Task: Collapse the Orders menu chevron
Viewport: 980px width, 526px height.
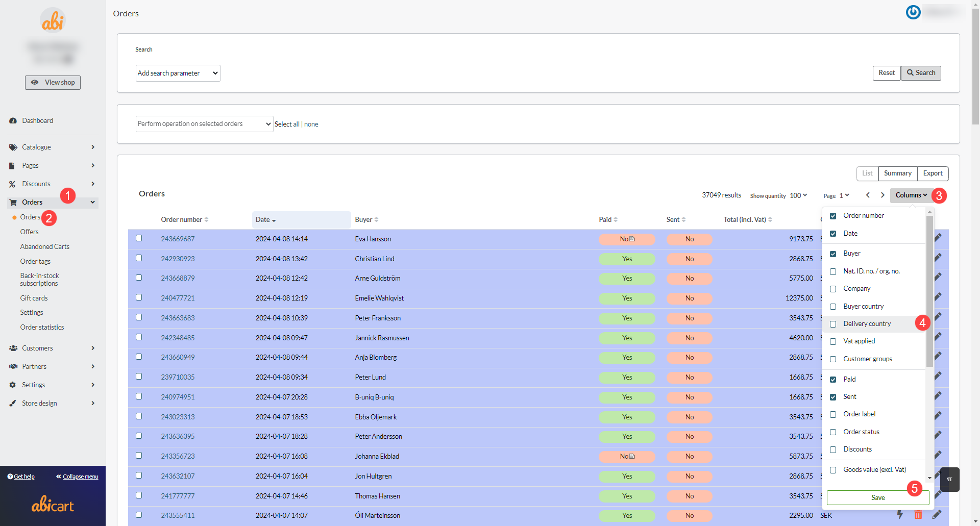Action: point(93,203)
